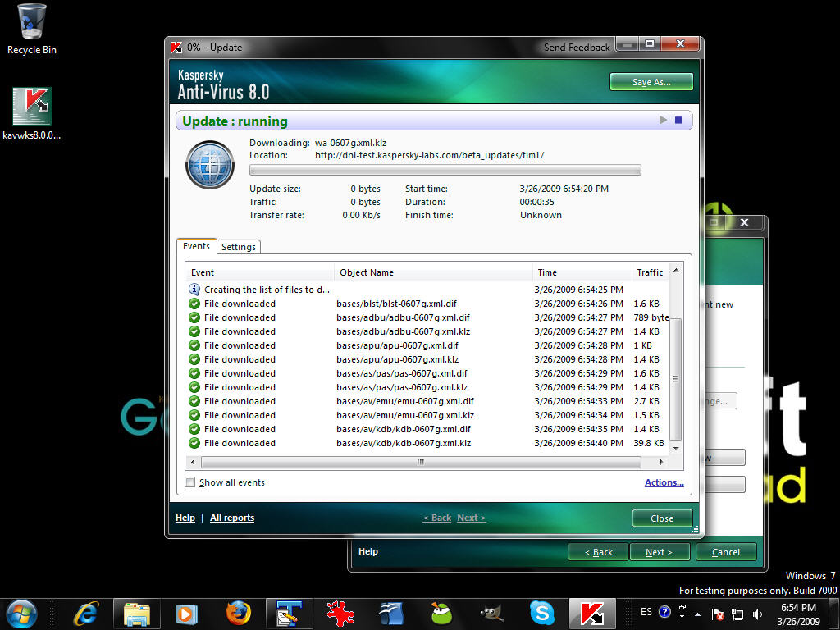Open the red splat taskbar icon
This screenshot has width=840, height=630.
pyautogui.click(x=340, y=614)
